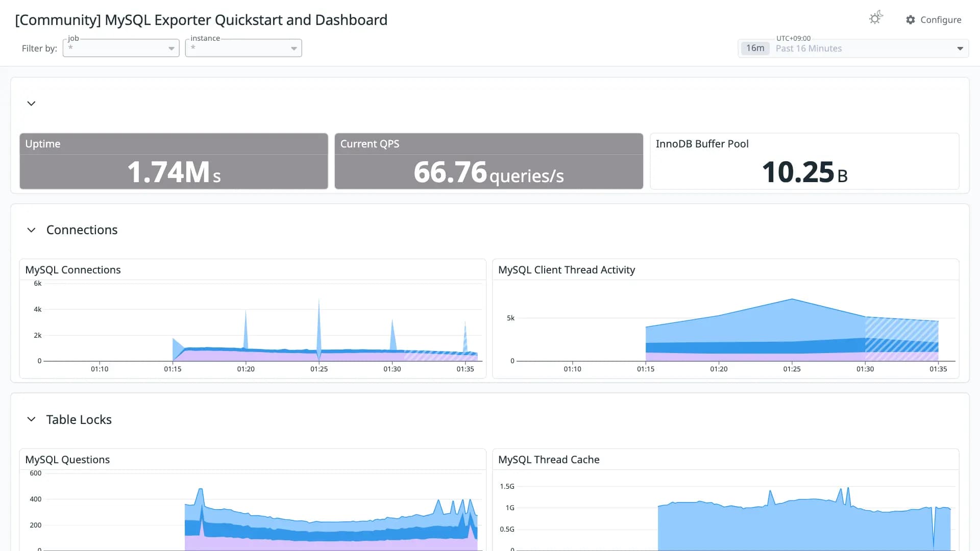980x551 pixels.
Task: Click the MySQL Connections graph title
Action: click(73, 270)
